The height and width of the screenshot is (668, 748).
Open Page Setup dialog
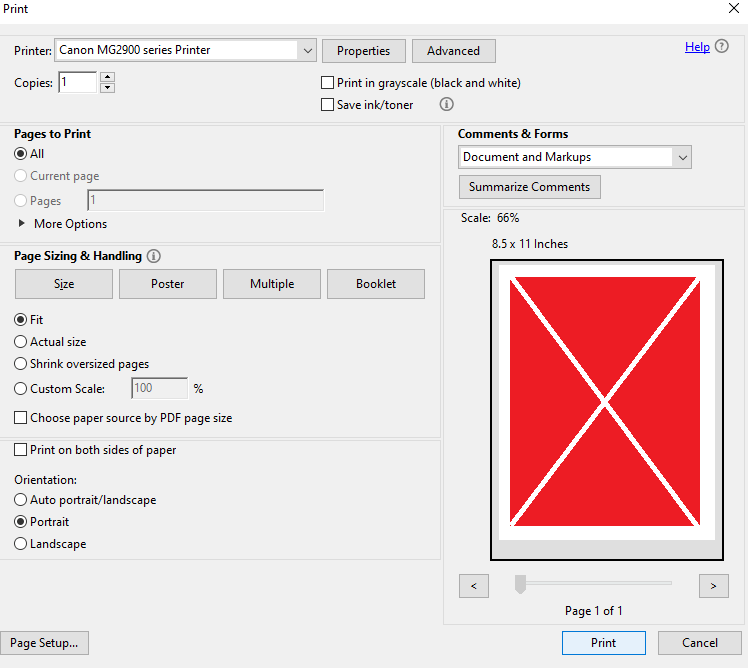(x=44, y=643)
